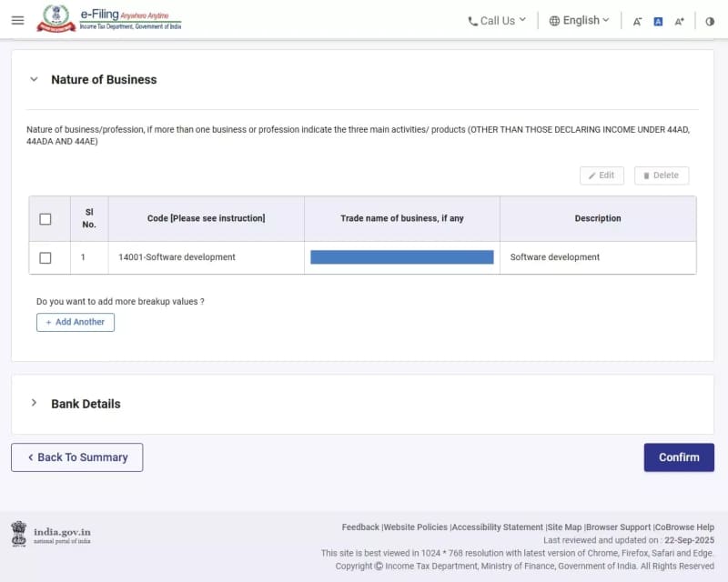Screen dimensions: 728x582
Task: Expand the Bank Details section
Action: (x=34, y=403)
